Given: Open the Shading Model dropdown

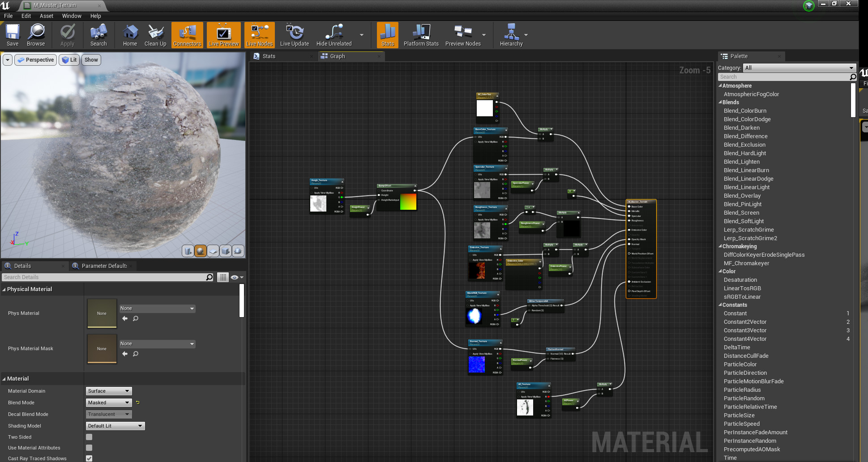Looking at the screenshot, I should pyautogui.click(x=115, y=426).
